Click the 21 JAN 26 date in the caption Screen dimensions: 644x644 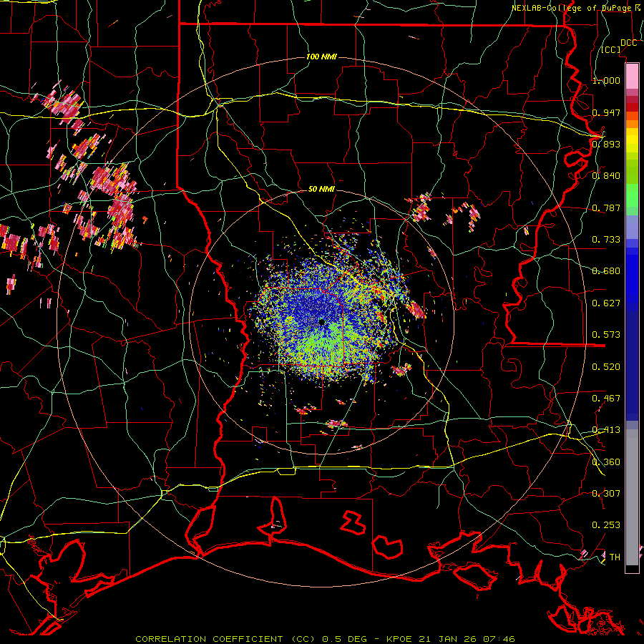(449, 639)
